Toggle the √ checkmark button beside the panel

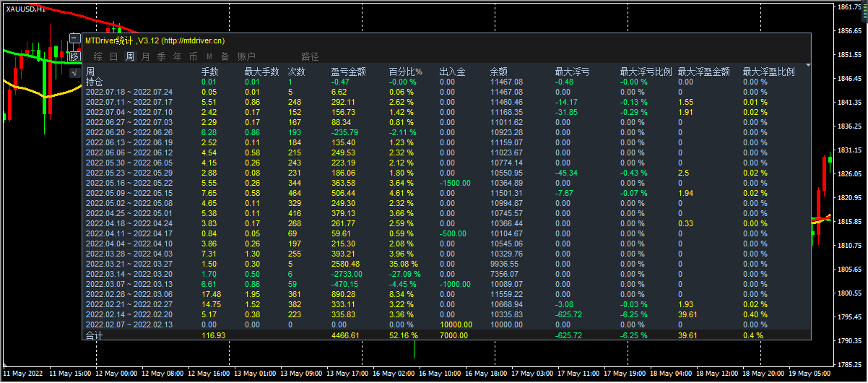(x=74, y=72)
